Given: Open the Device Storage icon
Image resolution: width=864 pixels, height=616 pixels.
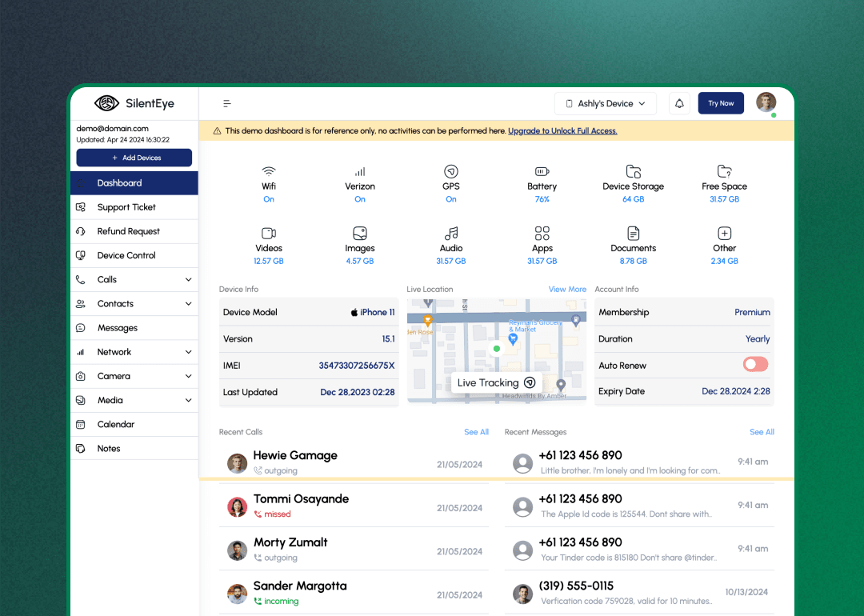Looking at the screenshot, I should 633,171.
